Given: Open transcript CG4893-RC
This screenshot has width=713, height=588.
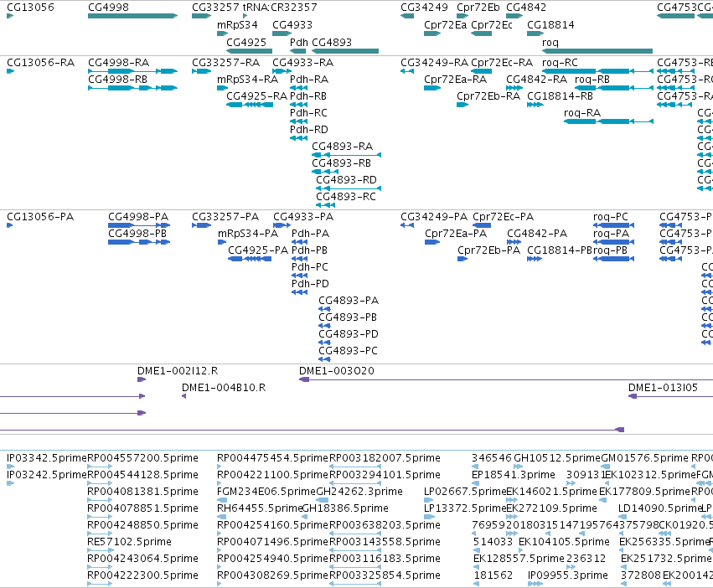Looking at the screenshot, I should click(x=345, y=197).
